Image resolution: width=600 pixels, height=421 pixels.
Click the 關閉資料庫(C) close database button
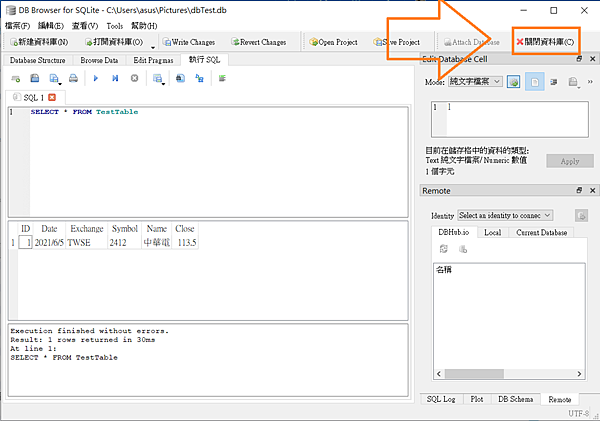[x=545, y=42]
